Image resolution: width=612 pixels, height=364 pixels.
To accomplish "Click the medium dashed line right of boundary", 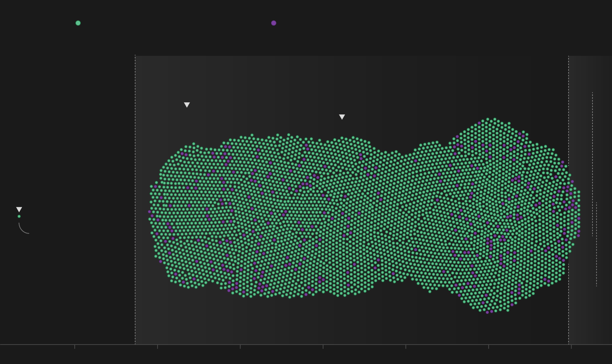I will [592, 164].
